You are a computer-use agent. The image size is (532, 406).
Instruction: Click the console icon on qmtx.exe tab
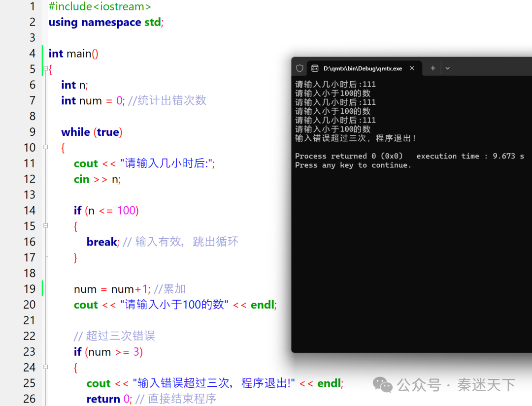pos(315,68)
